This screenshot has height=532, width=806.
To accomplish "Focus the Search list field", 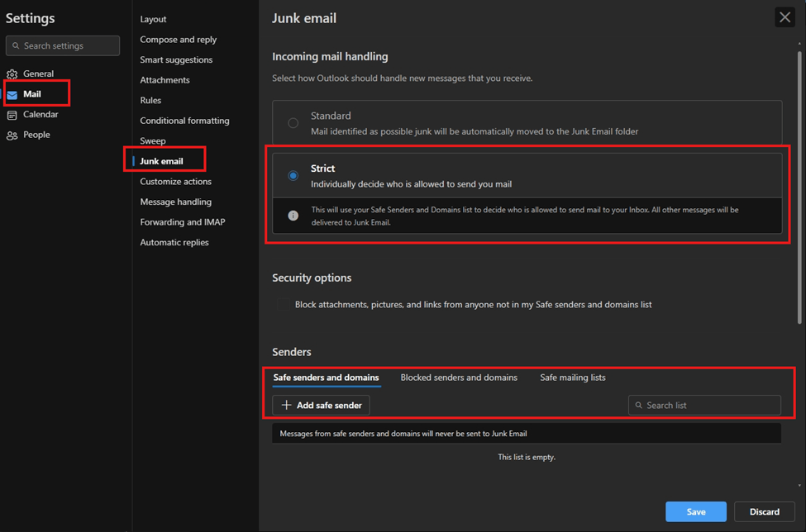I will coord(704,405).
